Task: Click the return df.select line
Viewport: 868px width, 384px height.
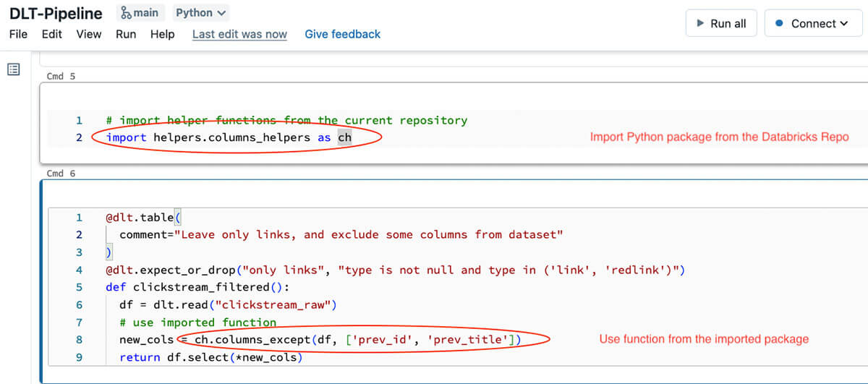Action: pos(210,357)
